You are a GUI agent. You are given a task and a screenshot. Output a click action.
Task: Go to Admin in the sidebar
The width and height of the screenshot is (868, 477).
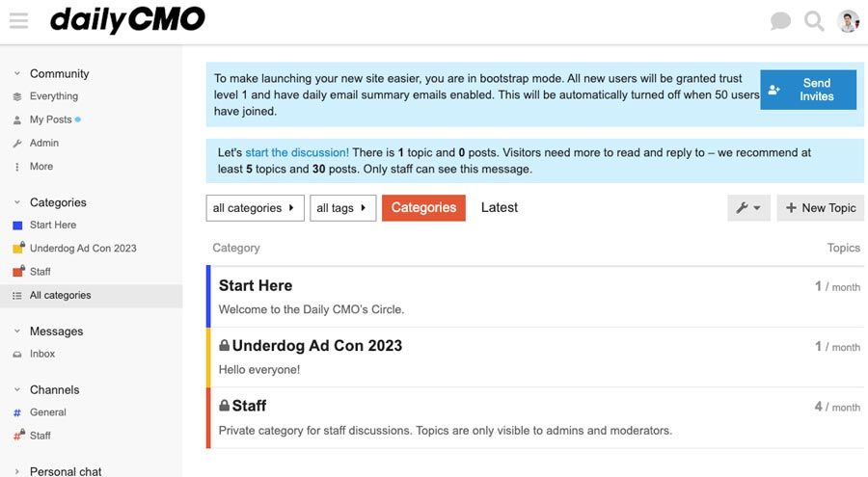(44, 143)
